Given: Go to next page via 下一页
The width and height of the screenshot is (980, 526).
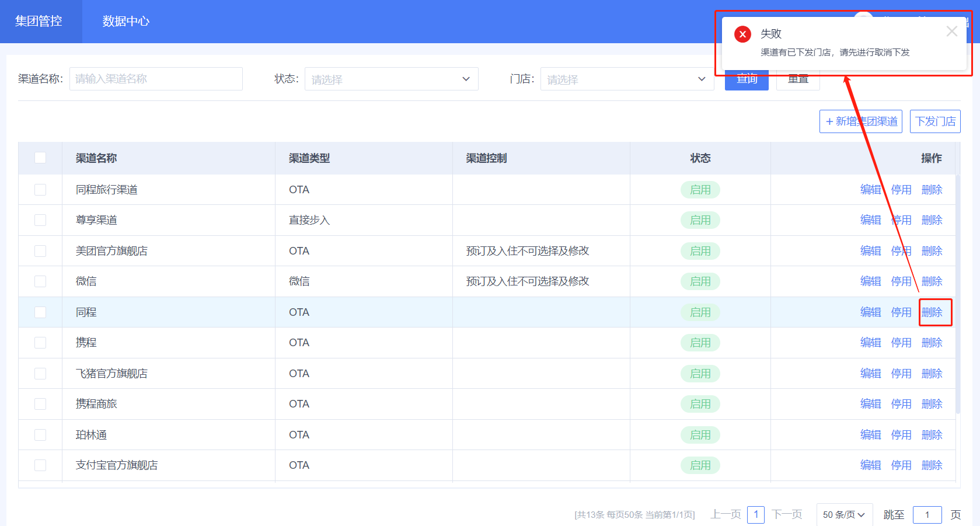Looking at the screenshot, I should tap(787, 514).
